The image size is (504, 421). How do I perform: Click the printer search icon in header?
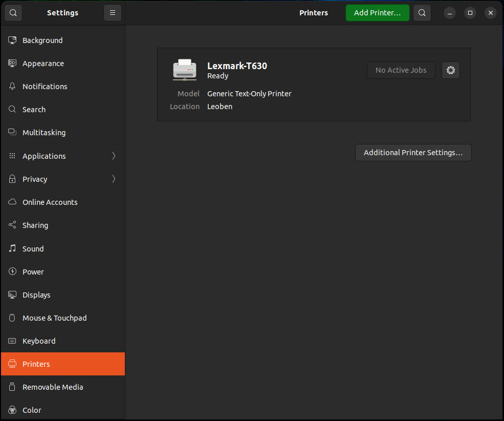422,13
